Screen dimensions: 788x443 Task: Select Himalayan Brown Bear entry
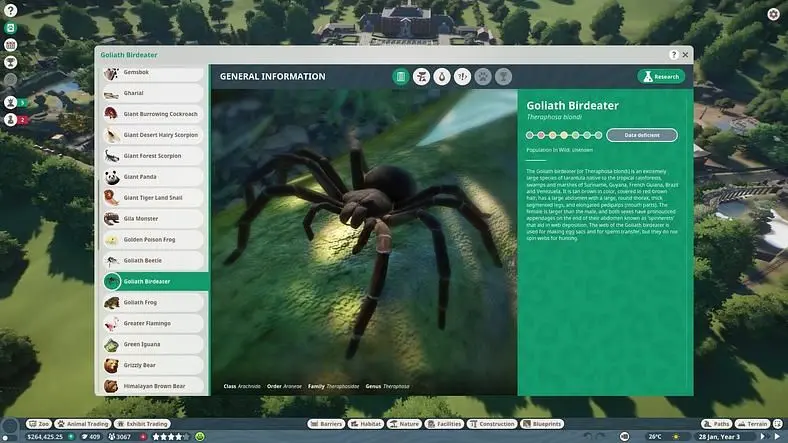click(153, 386)
